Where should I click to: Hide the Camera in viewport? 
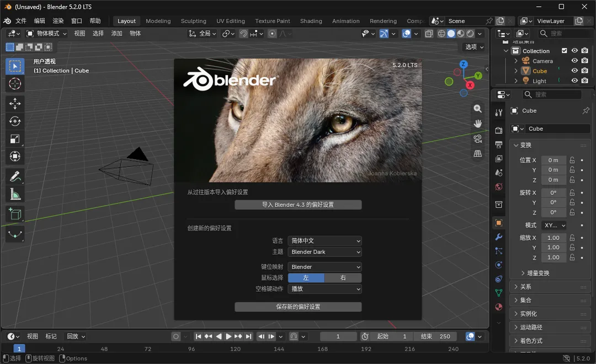574,61
